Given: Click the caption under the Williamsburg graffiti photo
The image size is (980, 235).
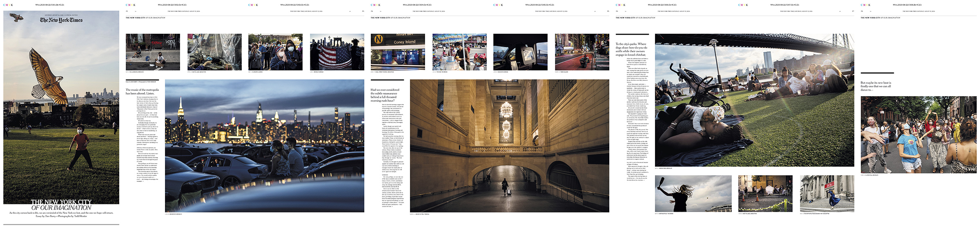Looking at the screenshot, I should pos(135,72).
